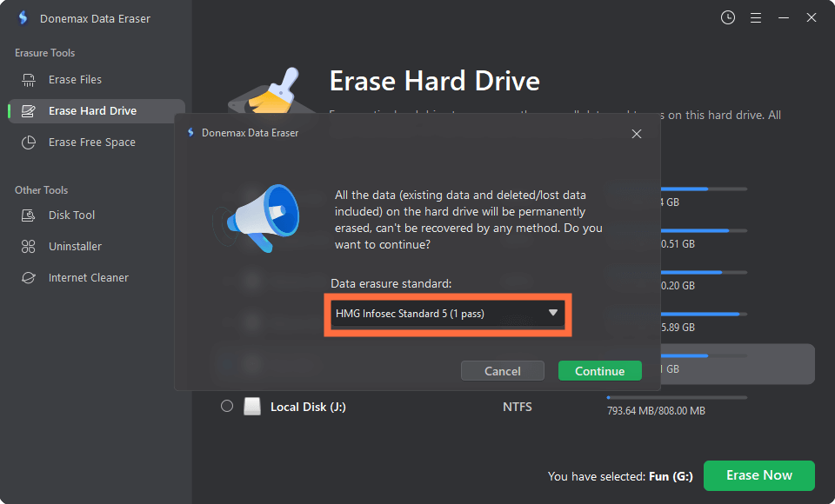Open the Data erasure standard dropdown
Screen dimensions: 835x504
click(x=447, y=314)
